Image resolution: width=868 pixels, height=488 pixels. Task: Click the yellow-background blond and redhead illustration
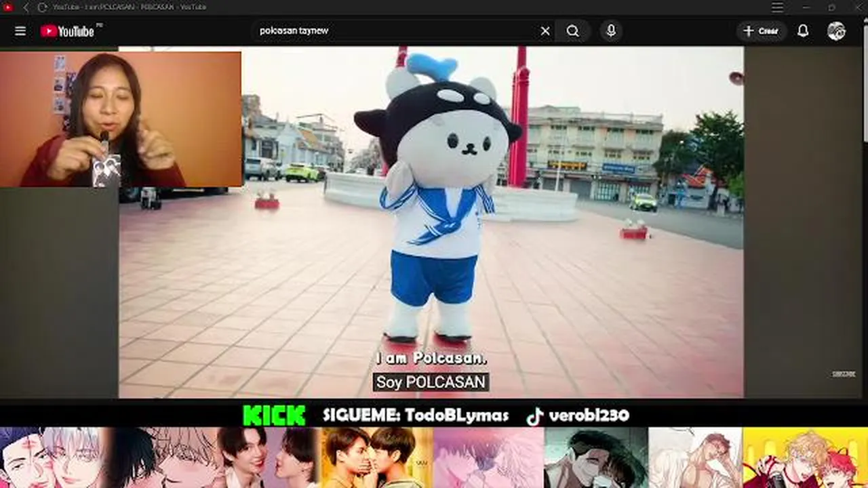pyautogui.click(x=805, y=457)
